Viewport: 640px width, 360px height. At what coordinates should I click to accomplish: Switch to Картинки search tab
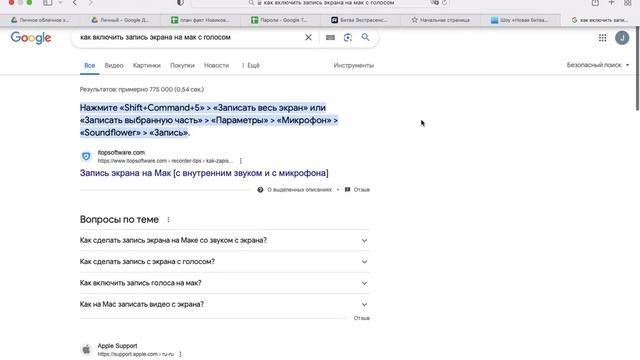147,65
